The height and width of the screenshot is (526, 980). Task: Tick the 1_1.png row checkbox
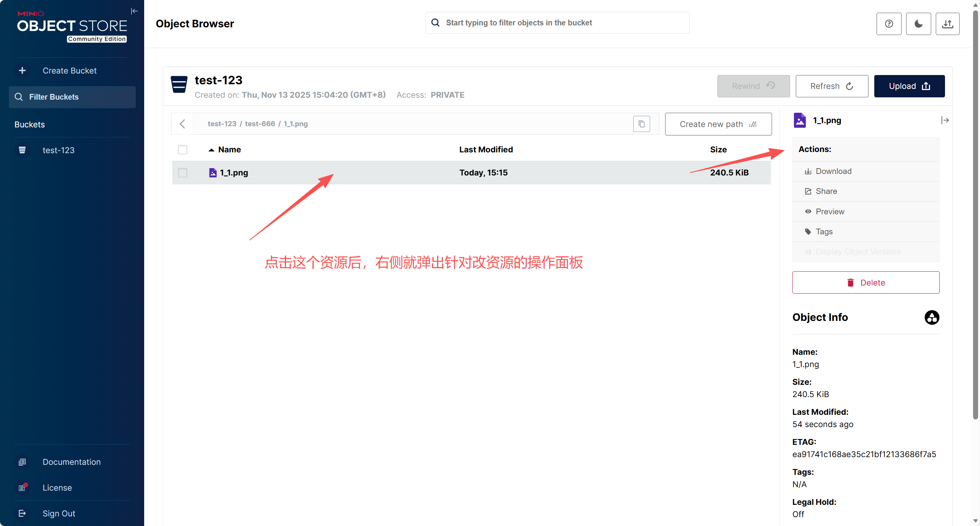coord(183,173)
